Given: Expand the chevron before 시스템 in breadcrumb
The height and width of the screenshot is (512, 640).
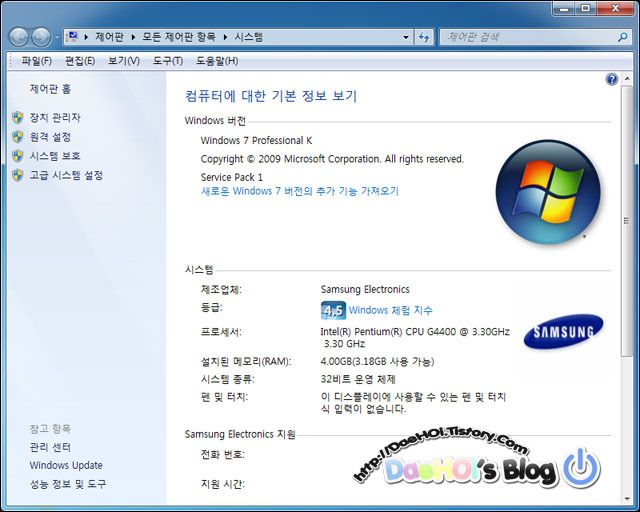Looking at the screenshot, I should [225, 37].
